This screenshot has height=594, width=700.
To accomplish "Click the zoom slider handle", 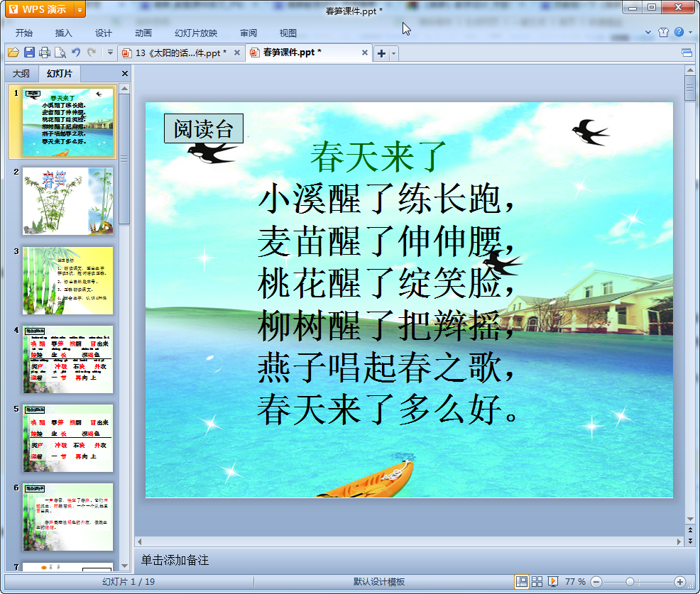I will click(630, 581).
